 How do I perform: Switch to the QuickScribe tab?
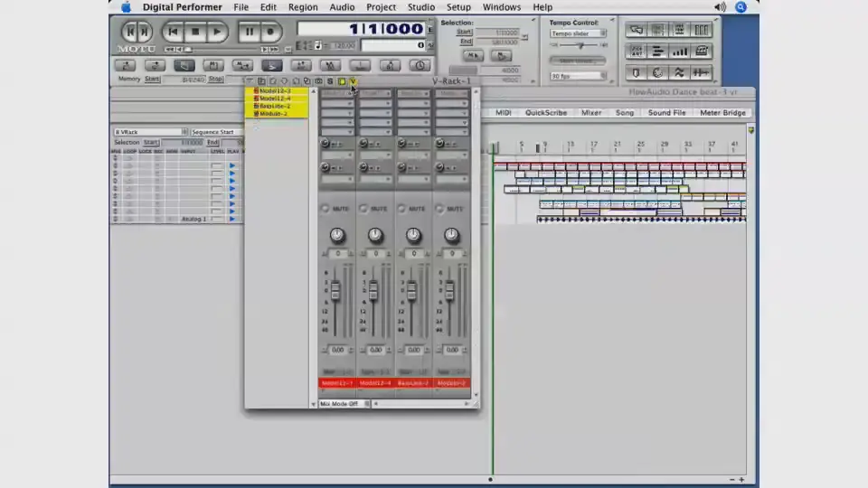point(546,113)
